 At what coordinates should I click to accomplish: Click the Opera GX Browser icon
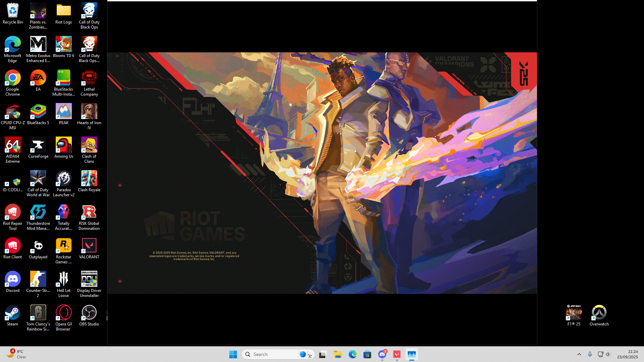64,318
